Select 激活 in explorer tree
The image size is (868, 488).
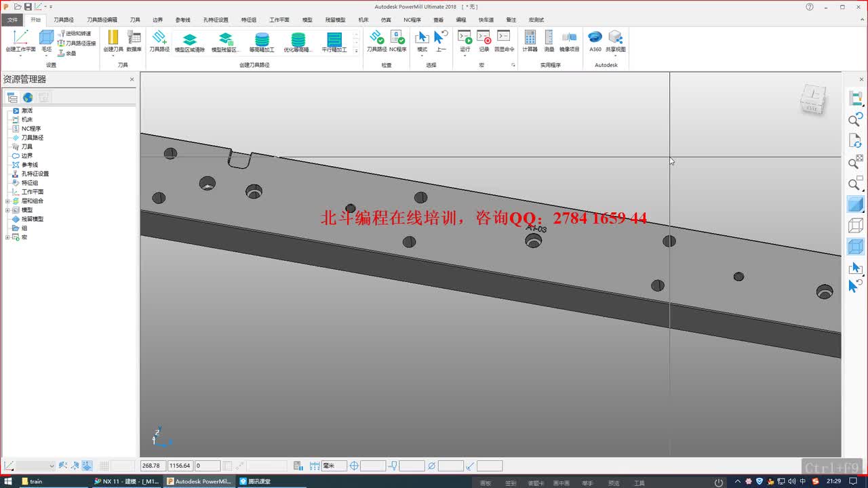pyautogui.click(x=26, y=110)
